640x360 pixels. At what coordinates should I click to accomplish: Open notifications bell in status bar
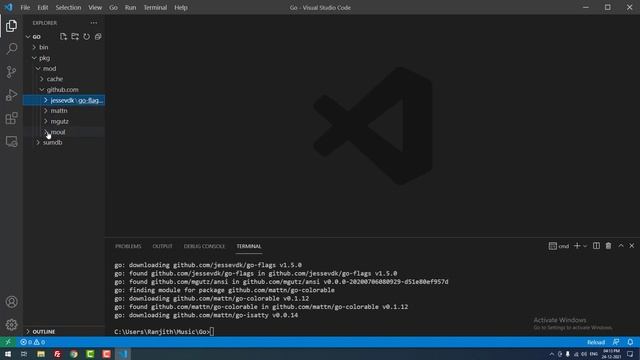[x=630, y=342]
